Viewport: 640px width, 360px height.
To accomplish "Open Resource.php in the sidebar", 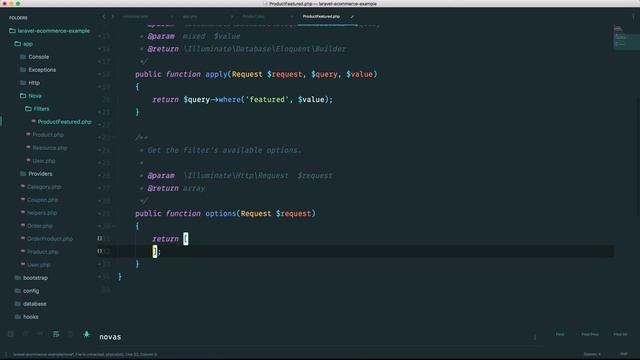I will (50, 148).
